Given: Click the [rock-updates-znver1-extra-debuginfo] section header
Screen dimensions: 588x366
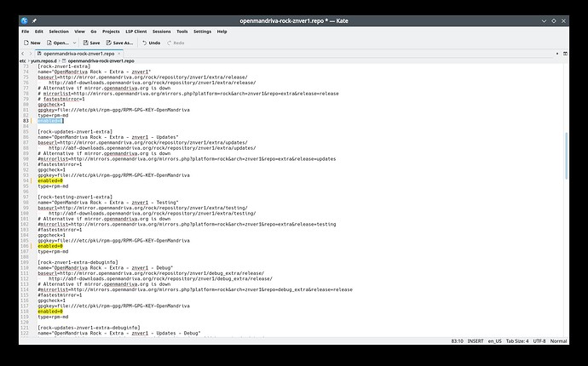Looking at the screenshot, I should click(89, 328).
